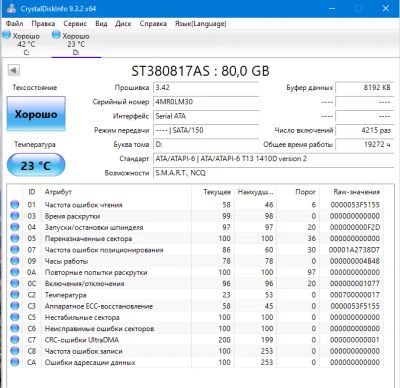Select the Часы работы attribute text
This screenshot has width=400, height=388.
[x=66, y=261]
